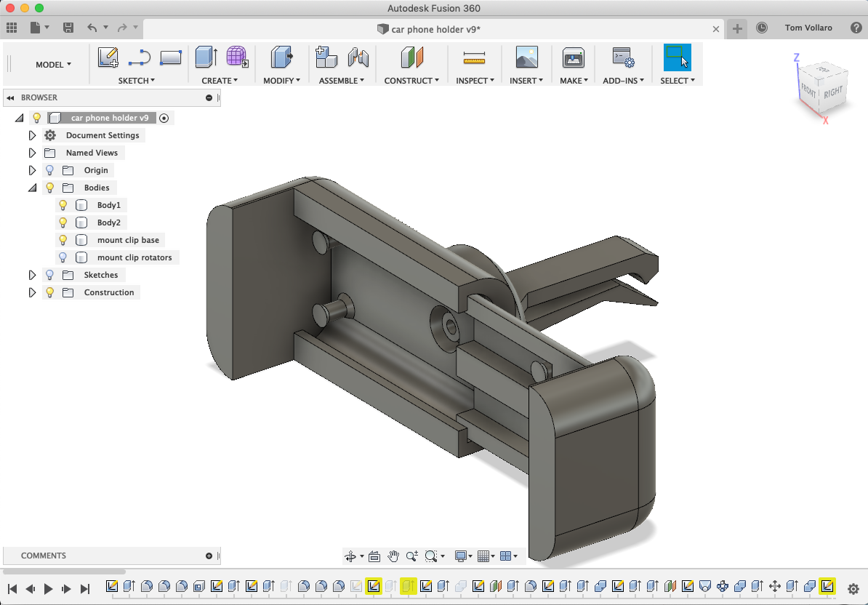Expand the Origin folder

[32, 170]
